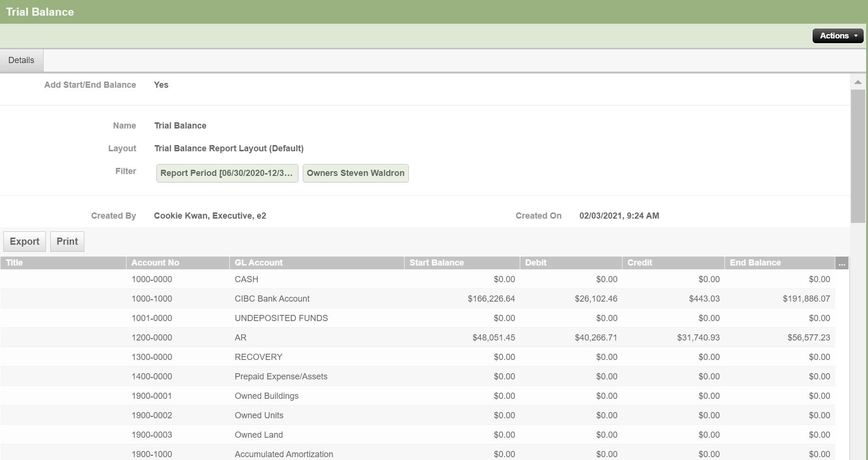The width and height of the screenshot is (868, 460).
Task: Click end balance $56,577.23
Action: coord(809,338)
